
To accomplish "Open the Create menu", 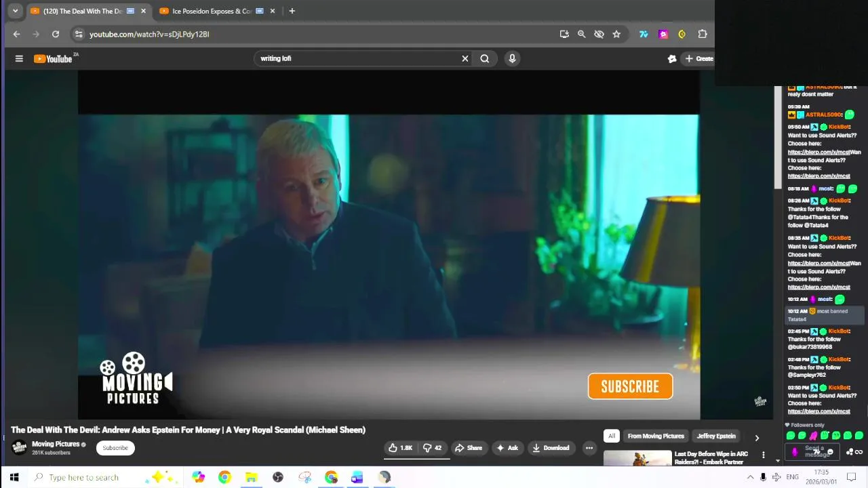I will 698,59.
